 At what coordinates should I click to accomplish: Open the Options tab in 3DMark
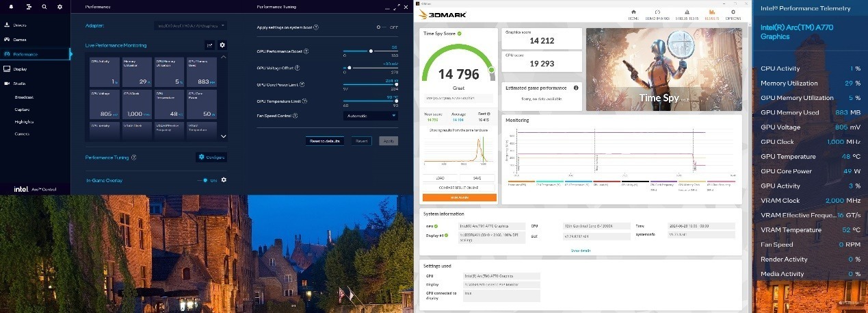pyautogui.click(x=733, y=14)
